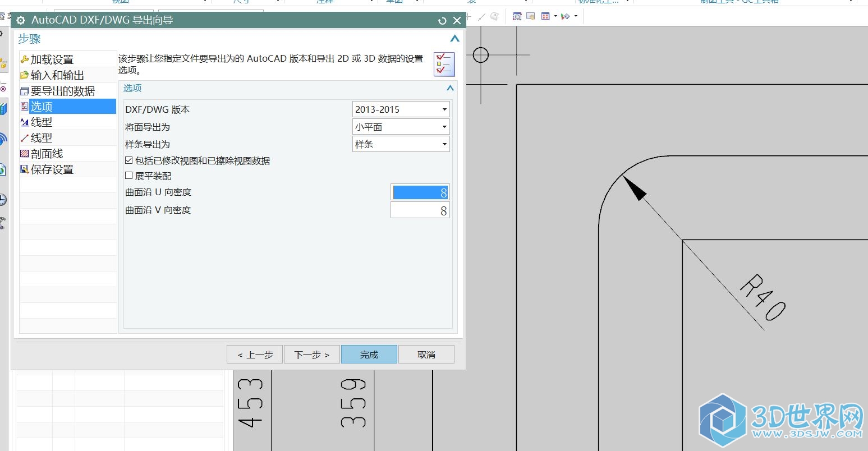Viewport: 868px width, 451px height.
Task: Reset the wizard with the circular arrow icon
Action: (442, 21)
